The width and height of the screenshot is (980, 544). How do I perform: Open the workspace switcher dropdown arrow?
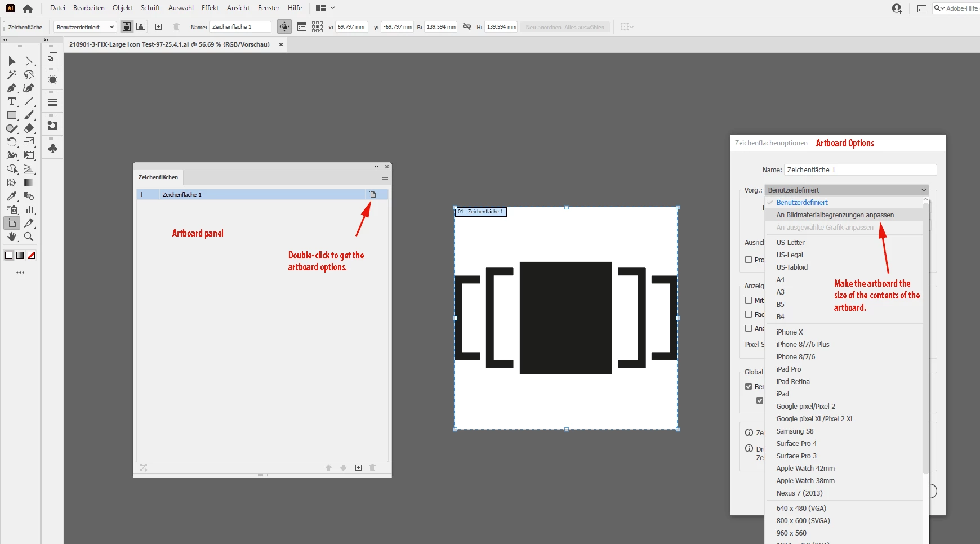(x=332, y=8)
